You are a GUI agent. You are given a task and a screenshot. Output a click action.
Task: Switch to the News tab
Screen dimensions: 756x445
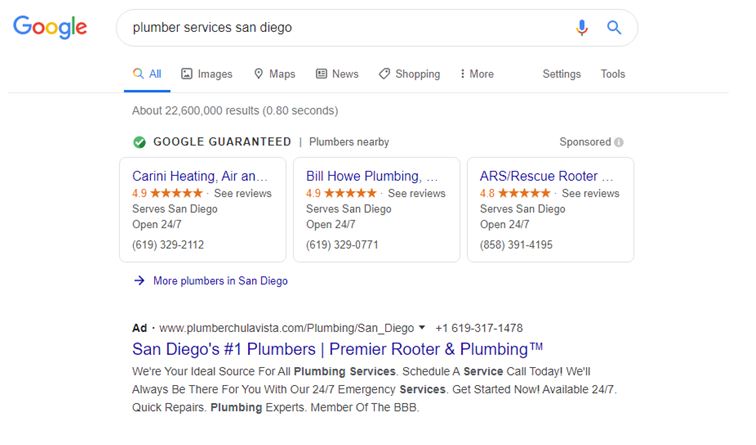337,74
